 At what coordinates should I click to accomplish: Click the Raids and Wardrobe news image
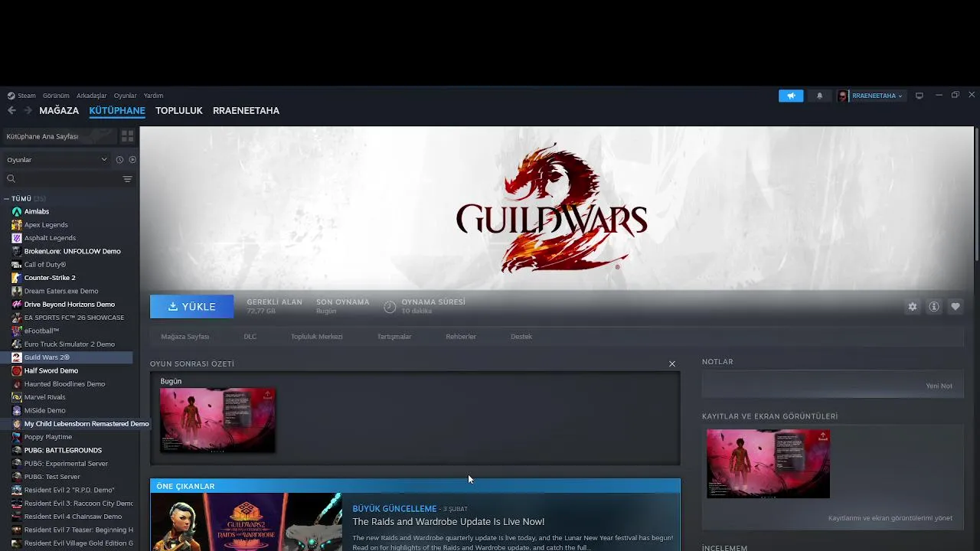coord(247,522)
